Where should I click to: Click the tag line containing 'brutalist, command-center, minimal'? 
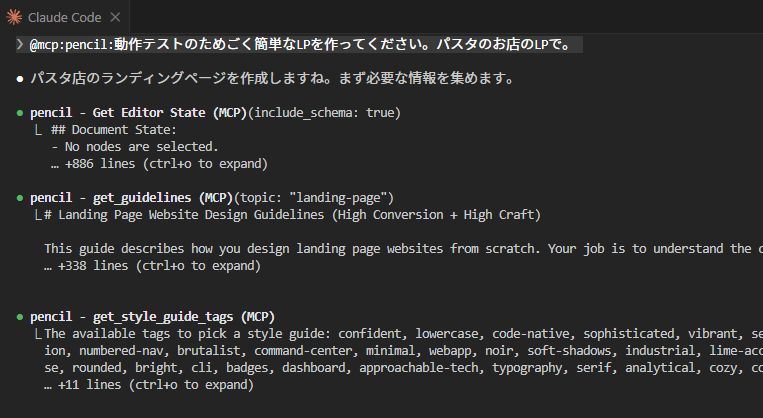(403, 351)
